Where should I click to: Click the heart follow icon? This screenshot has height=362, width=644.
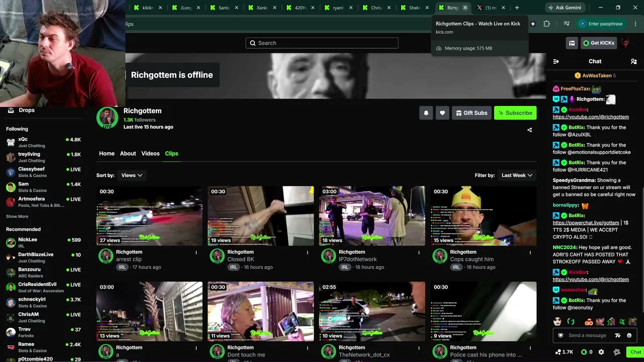[x=442, y=113]
